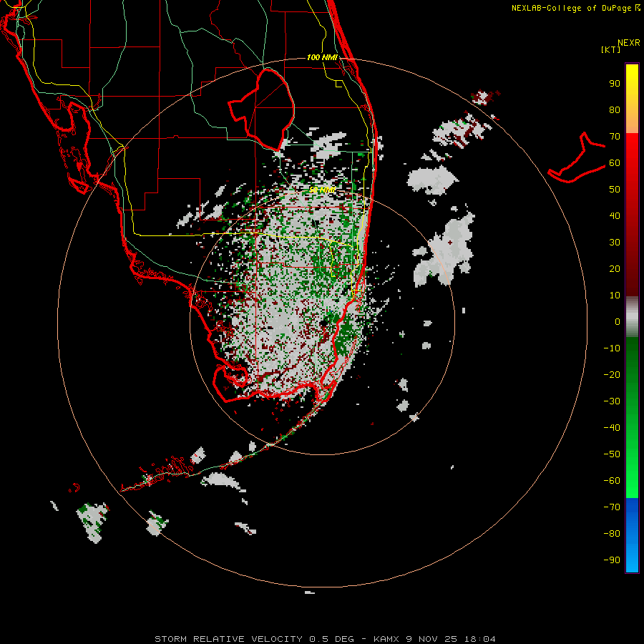
Task: Click the -70 value on velocity scale
Action: tap(612, 507)
